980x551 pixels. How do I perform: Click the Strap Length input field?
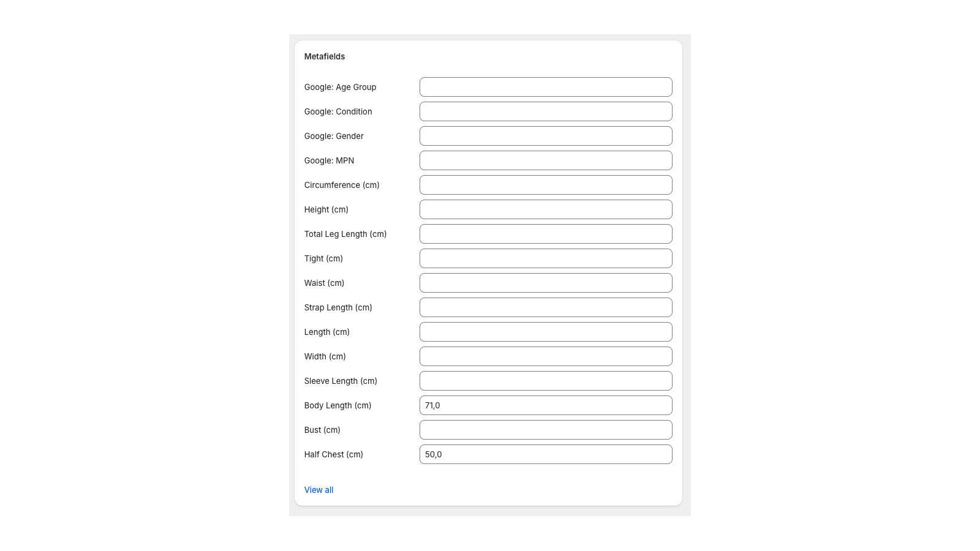[545, 307]
